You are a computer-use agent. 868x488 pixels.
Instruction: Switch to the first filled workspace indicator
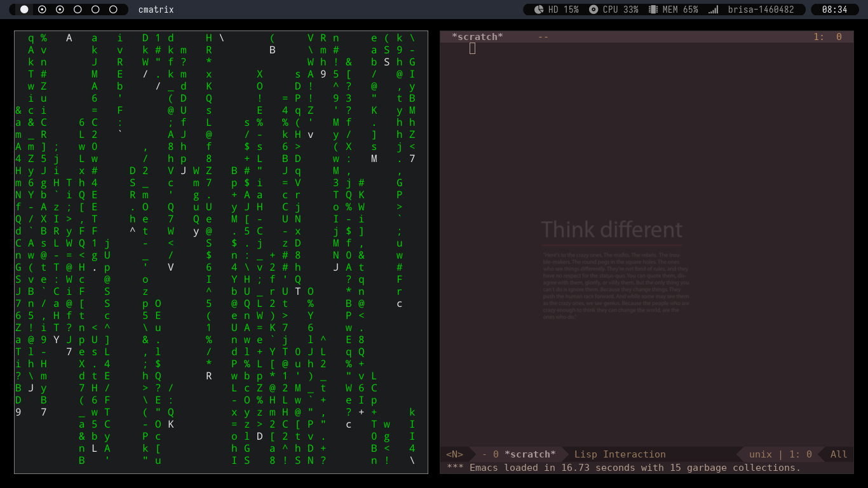pyautogui.click(x=24, y=10)
